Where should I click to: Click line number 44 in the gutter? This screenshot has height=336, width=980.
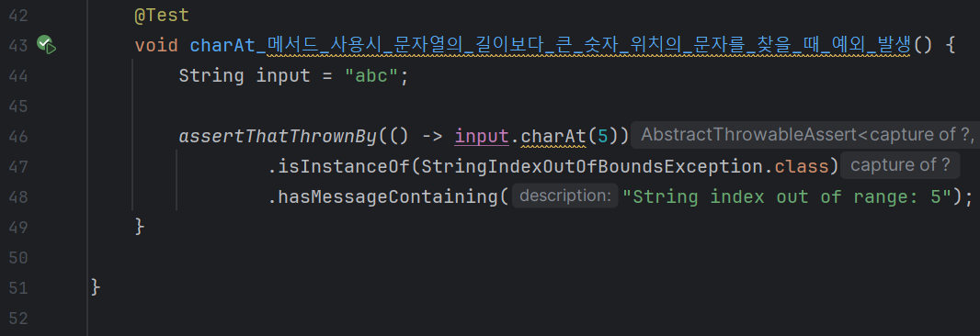[x=17, y=76]
